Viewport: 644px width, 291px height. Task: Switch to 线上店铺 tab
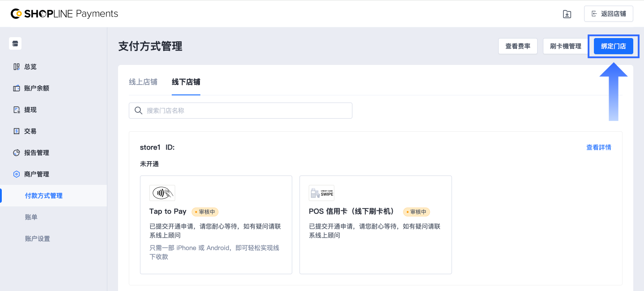click(143, 82)
